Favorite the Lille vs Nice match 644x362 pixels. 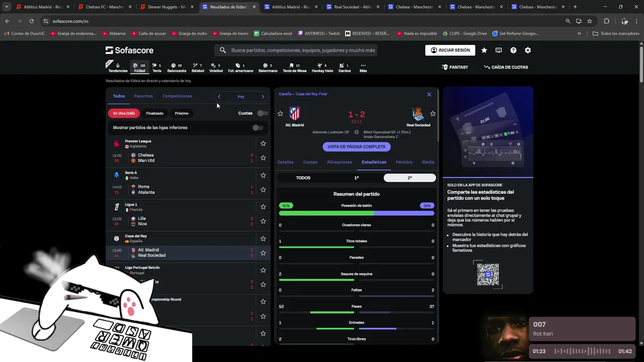click(x=263, y=221)
